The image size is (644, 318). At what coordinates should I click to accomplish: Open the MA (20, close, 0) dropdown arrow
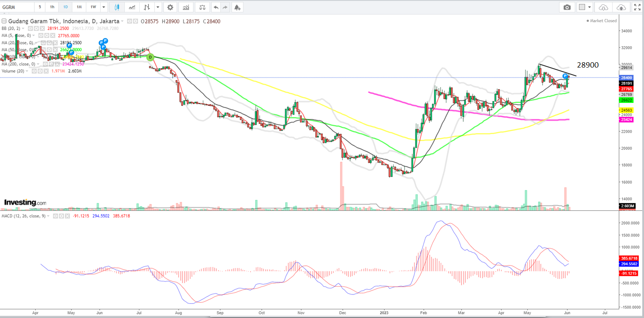(x=36, y=43)
